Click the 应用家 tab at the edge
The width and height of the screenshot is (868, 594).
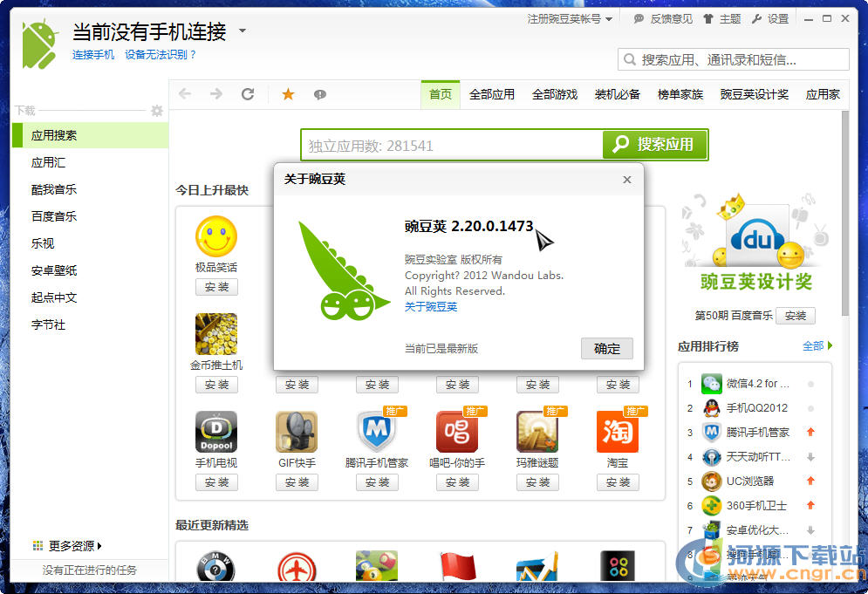pos(823,95)
